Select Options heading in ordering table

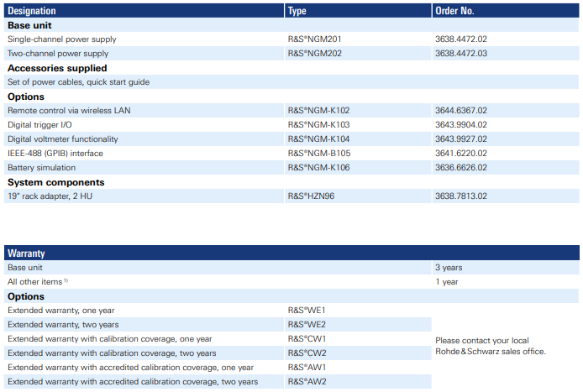(x=26, y=97)
